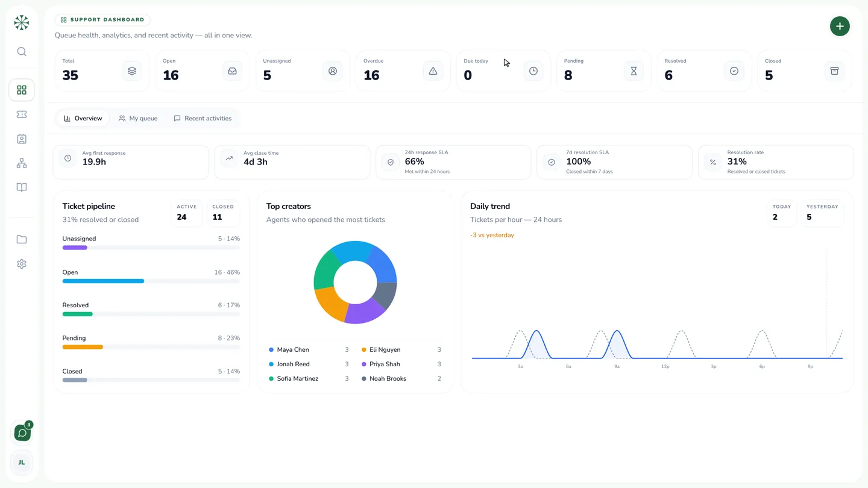Open search from the sidebar magnifier icon

pos(22,52)
